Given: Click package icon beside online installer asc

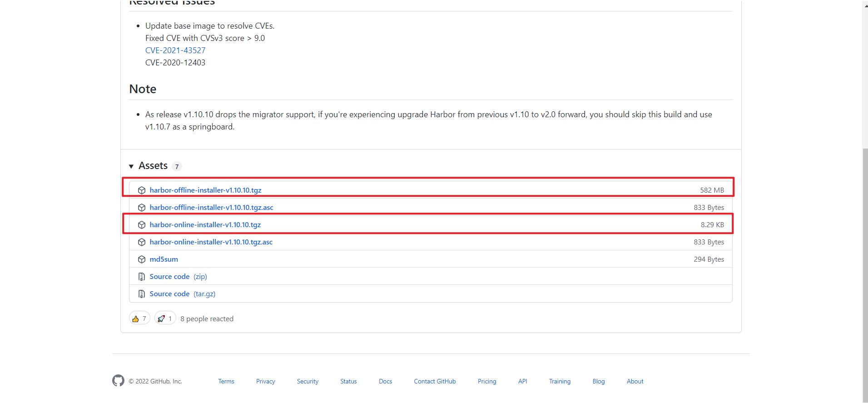Looking at the screenshot, I should [x=142, y=242].
